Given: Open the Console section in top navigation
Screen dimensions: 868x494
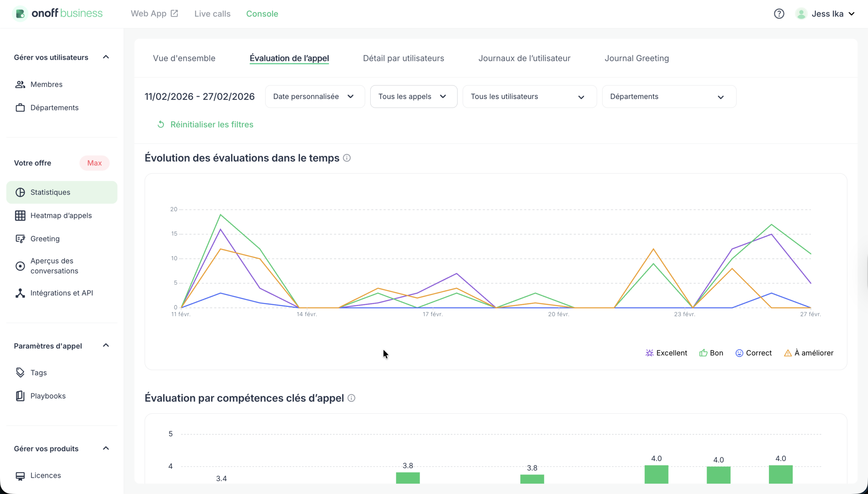Looking at the screenshot, I should (x=262, y=14).
